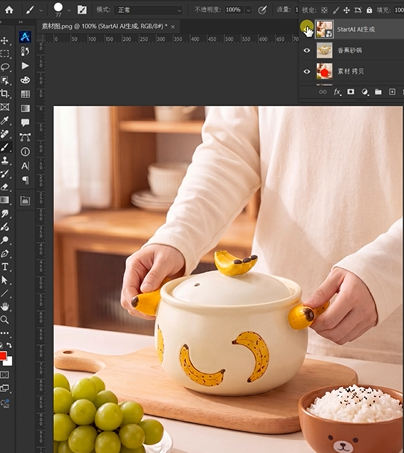Select the Clone Stamp tool
Image resolution: width=404 pixels, height=453 pixels.
(x=5, y=160)
